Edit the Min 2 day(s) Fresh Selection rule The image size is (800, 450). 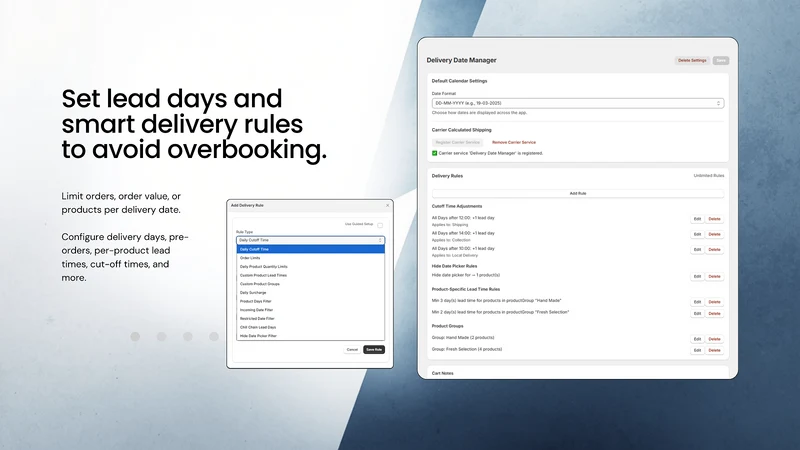pyautogui.click(x=697, y=313)
